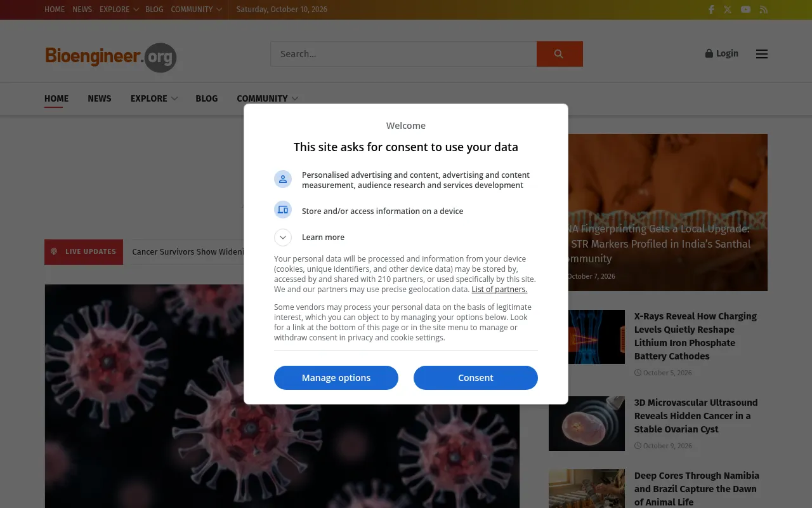Click the October 9, 2026 article date
Viewport: 812px width, 508px height.
(x=663, y=446)
